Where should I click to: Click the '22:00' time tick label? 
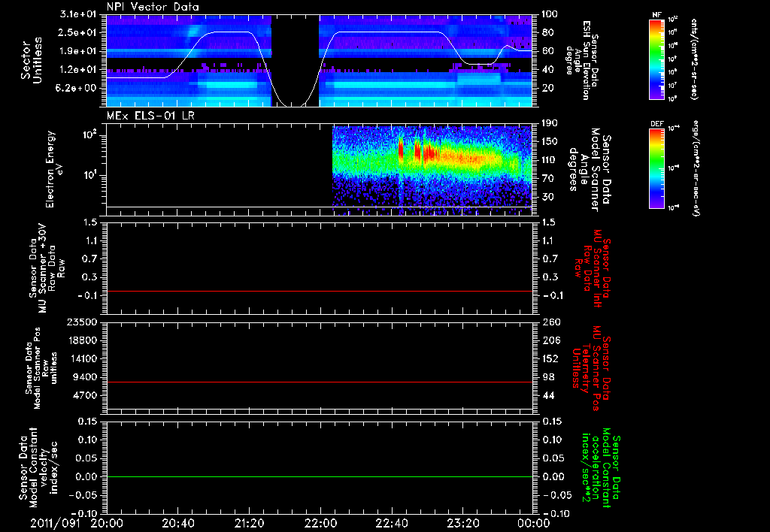coord(320,523)
